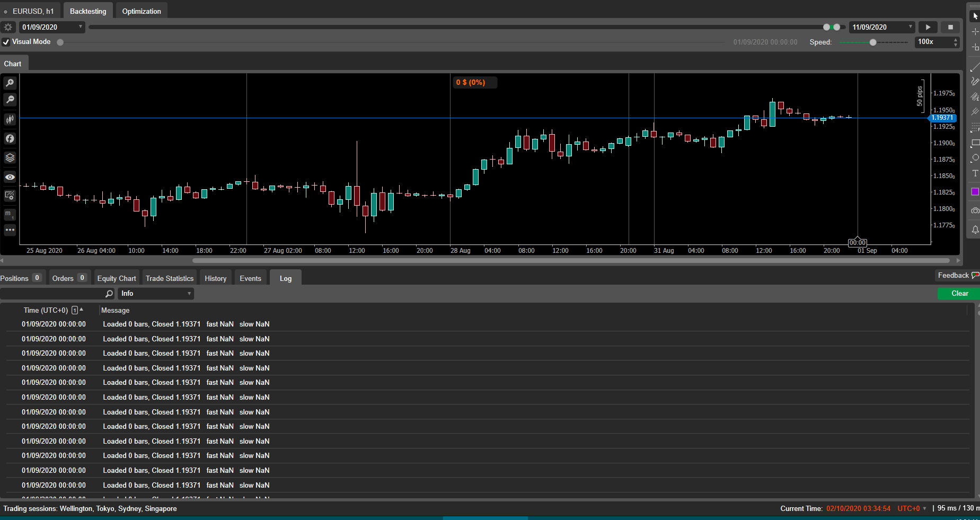Viewport: 980px width, 520px height.
Task: Click the search magnifier in log filter
Action: 109,294
